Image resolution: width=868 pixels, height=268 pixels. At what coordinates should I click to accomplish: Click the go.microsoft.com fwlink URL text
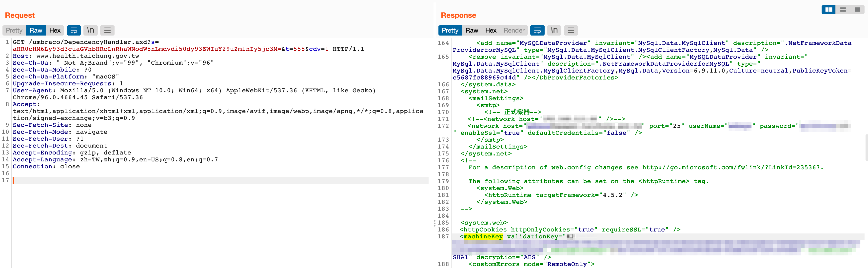point(732,167)
